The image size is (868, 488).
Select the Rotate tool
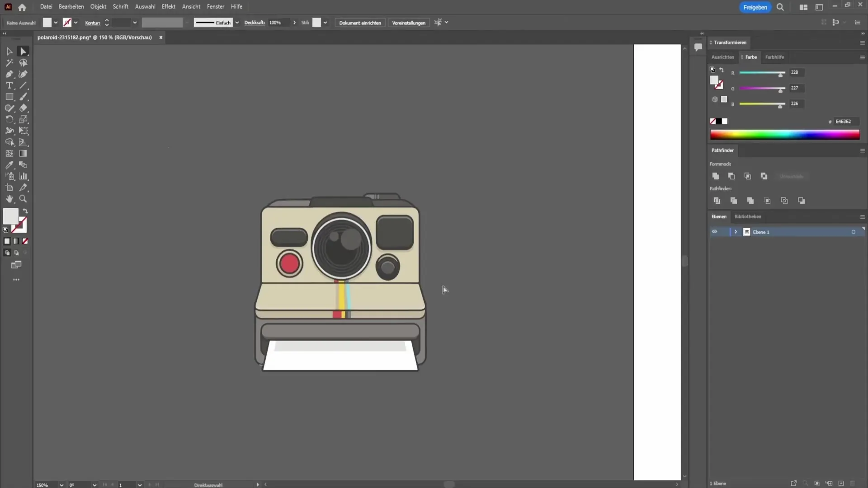click(9, 119)
